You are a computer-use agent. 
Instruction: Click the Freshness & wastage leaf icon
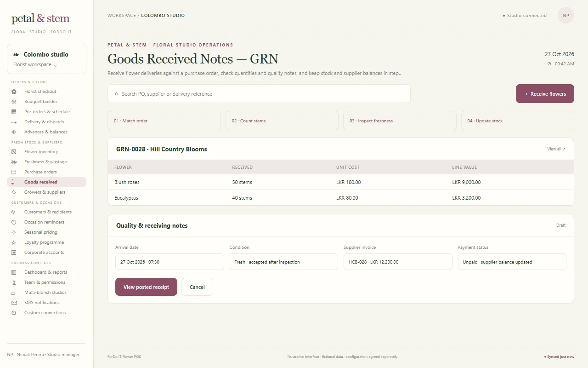point(14,162)
